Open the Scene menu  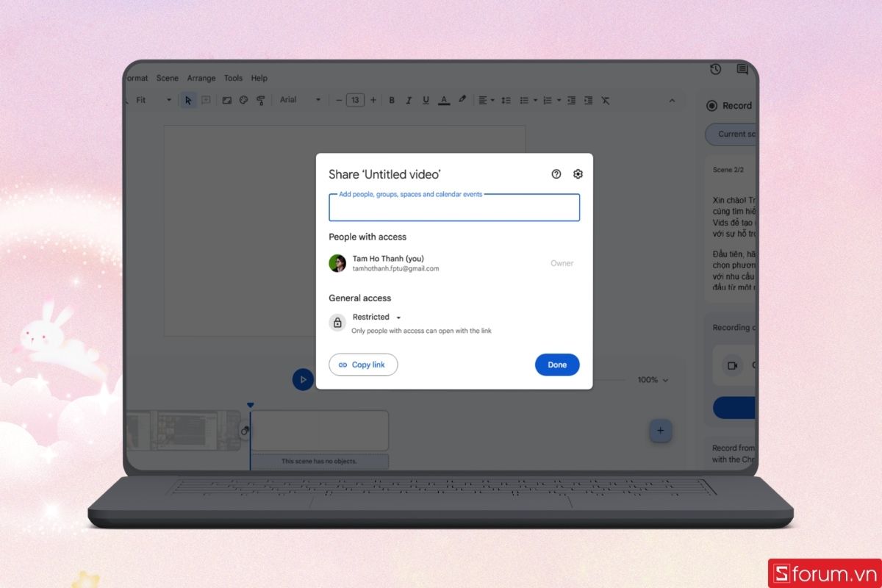tap(168, 78)
